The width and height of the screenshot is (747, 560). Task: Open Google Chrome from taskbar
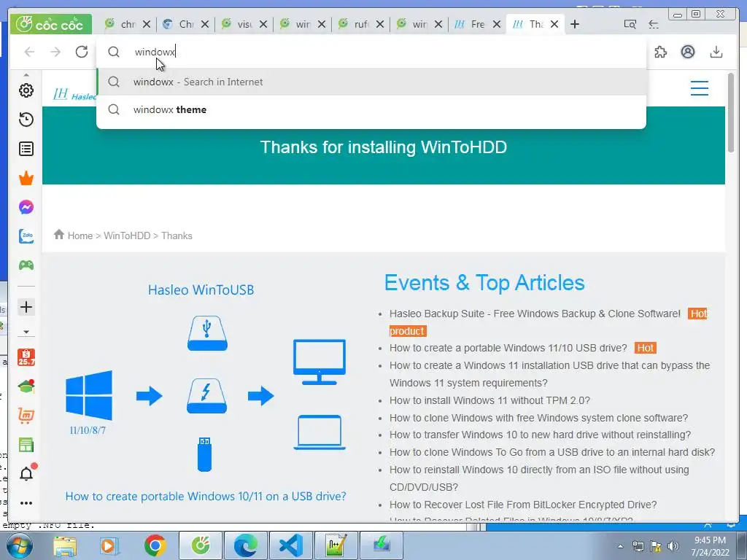click(155, 545)
